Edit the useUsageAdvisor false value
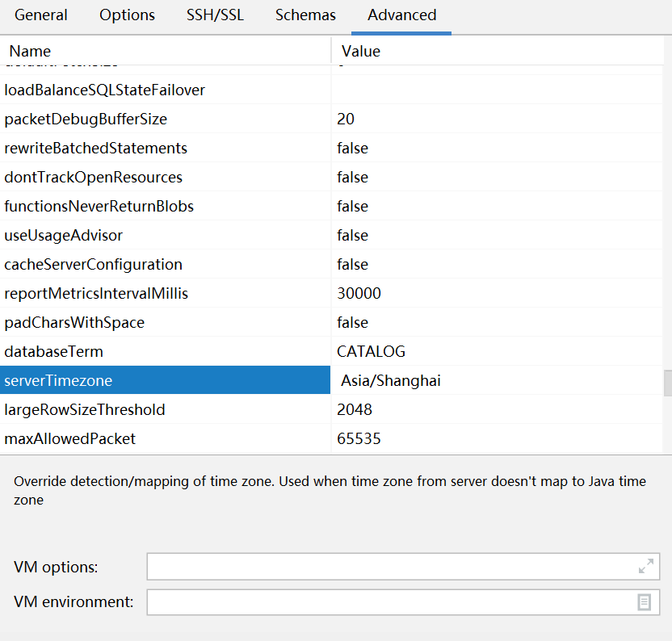The width and height of the screenshot is (672, 641). point(498,235)
